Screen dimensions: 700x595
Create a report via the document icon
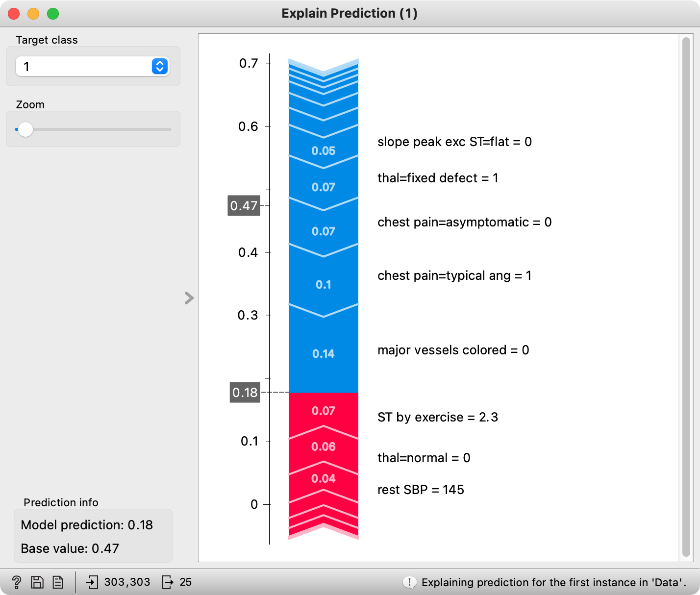click(58, 582)
